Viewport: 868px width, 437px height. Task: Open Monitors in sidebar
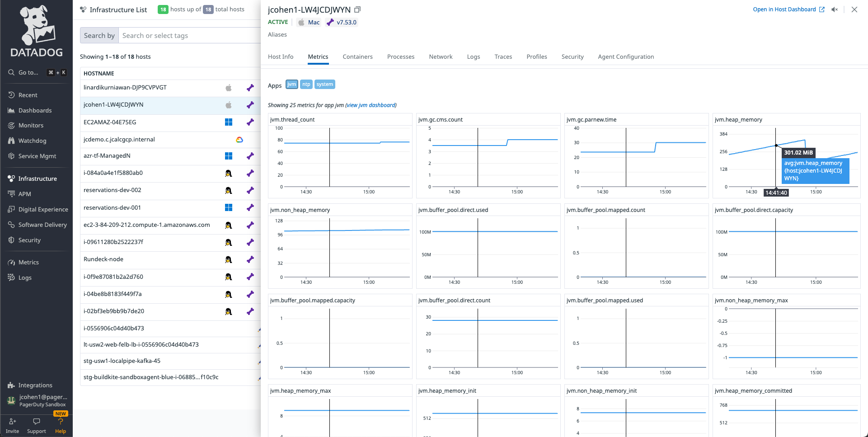31,125
